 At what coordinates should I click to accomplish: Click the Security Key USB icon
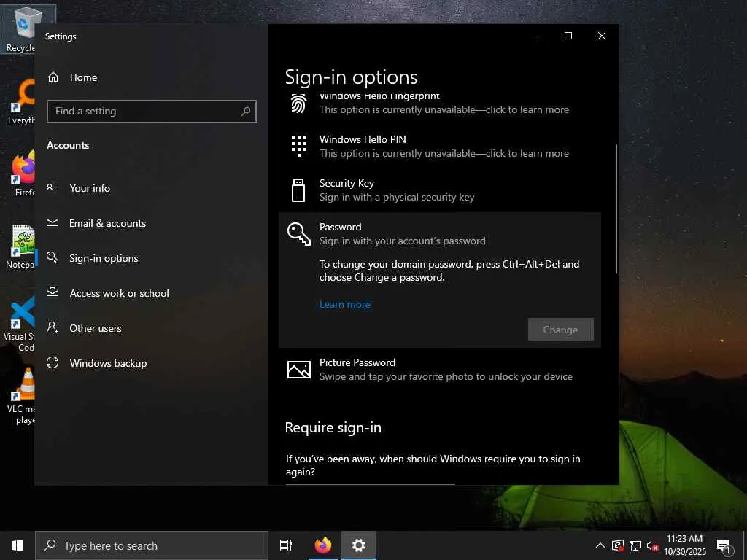298,190
